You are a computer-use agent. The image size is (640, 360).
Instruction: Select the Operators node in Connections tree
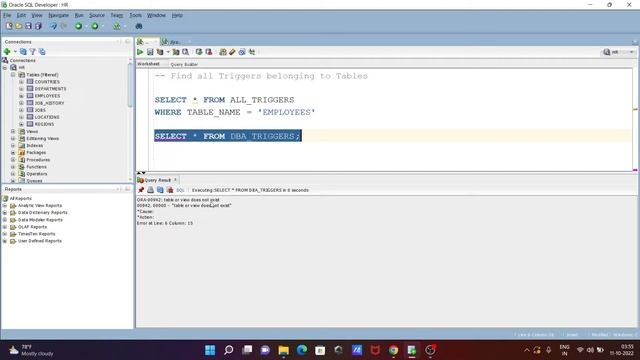point(37,174)
